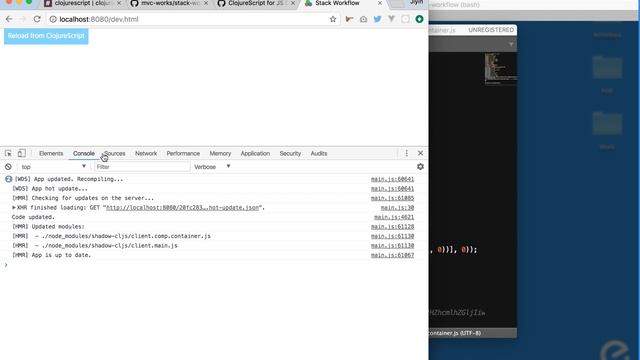This screenshot has width=640, height=360.
Task: Open the main.js:61005 source link
Action: click(x=392, y=198)
